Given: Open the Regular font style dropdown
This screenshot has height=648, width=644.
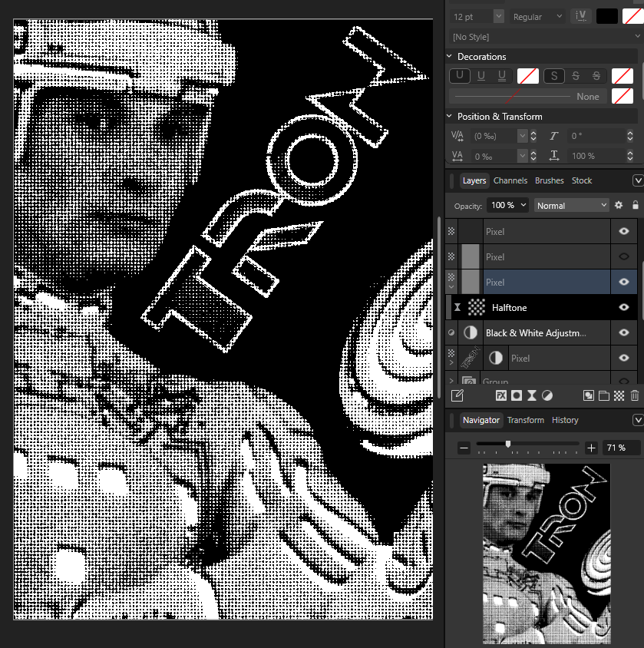Looking at the screenshot, I should pyautogui.click(x=537, y=17).
